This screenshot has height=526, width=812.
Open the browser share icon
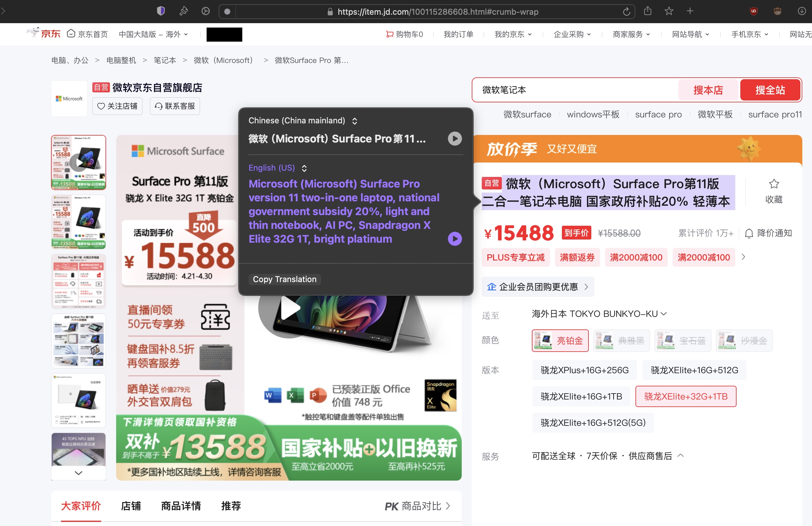pos(648,11)
